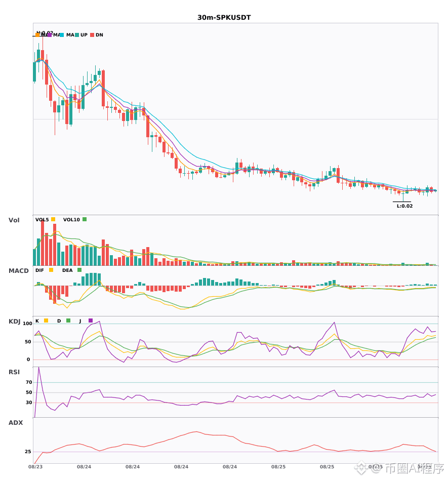The height and width of the screenshot is (481, 448).
Task: Click the DEA legend text
Action: pos(67,270)
